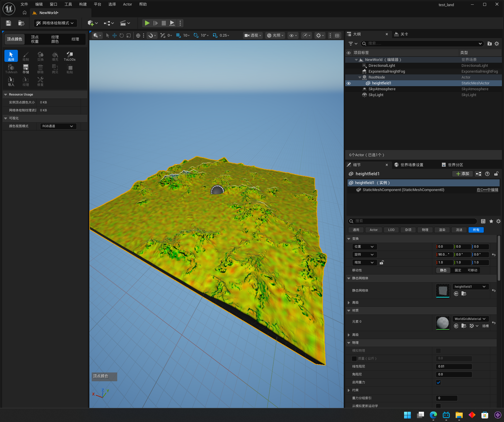Image resolution: width=504 pixels, height=422 pixels.
Task: Click the ToMesh tool icon
Action: (x=11, y=69)
